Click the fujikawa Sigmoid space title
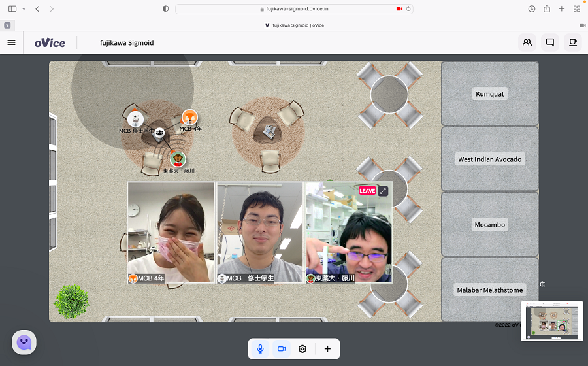This screenshot has height=366, width=588. 127,42
